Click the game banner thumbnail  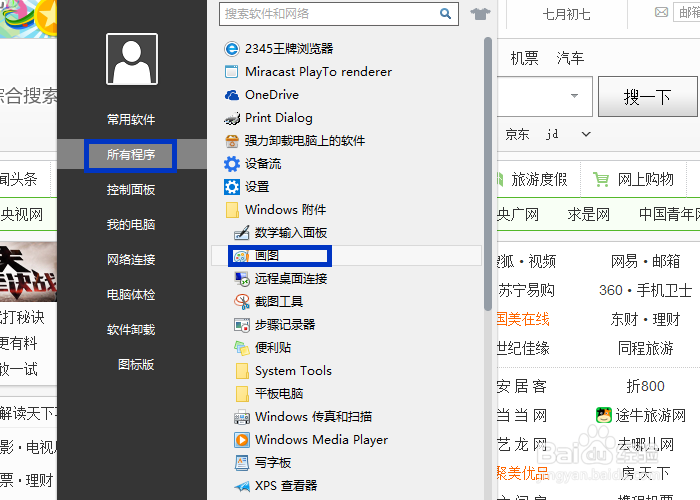coord(28,271)
